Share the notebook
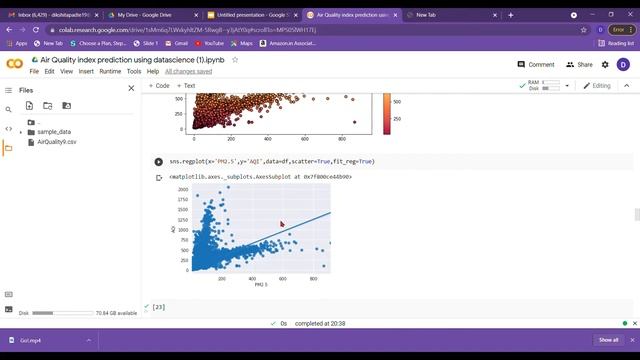The width and height of the screenshot is (640, 360). pos(579,64)
